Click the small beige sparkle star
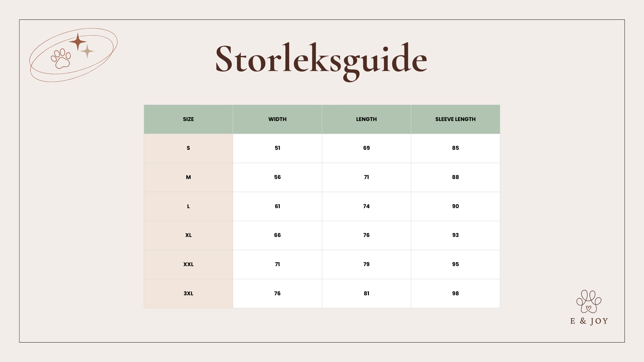Viewport: 644px width, 362px height. (88, 51)
